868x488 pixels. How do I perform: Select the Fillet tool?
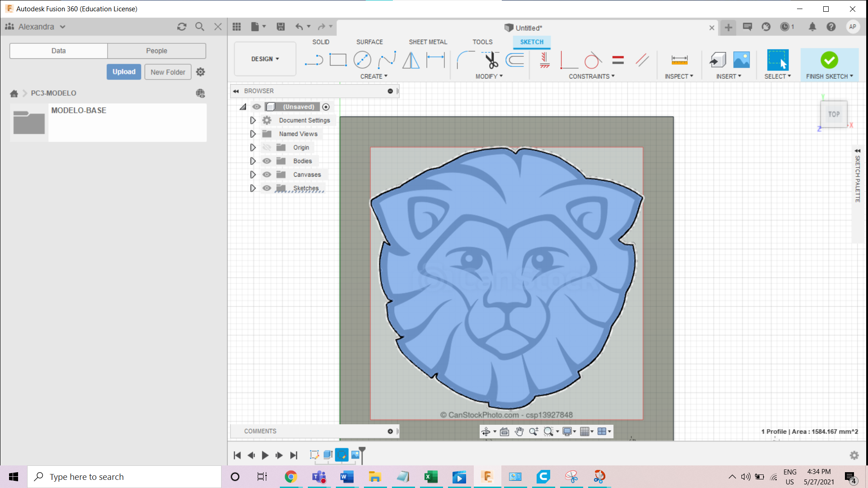point(465,60)
